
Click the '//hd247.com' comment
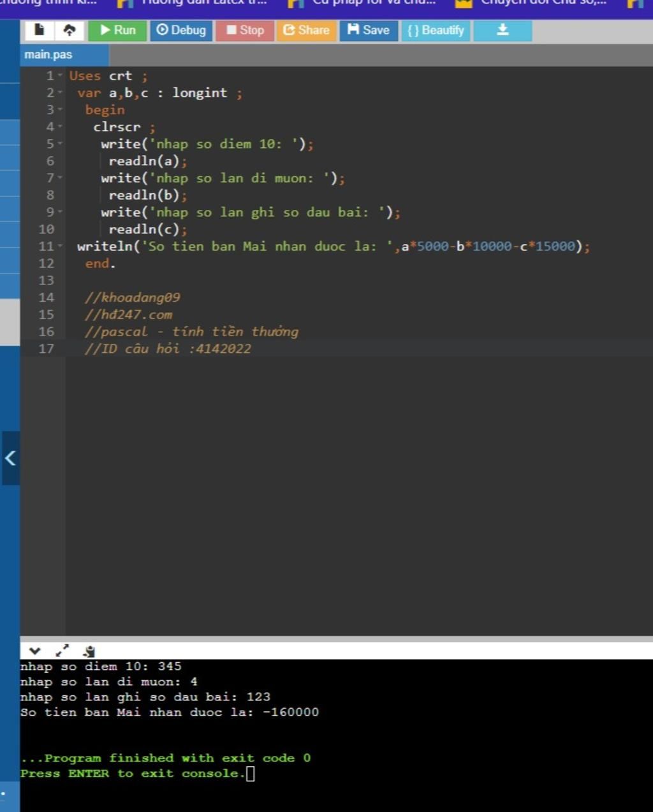click(x=129, y=314)
